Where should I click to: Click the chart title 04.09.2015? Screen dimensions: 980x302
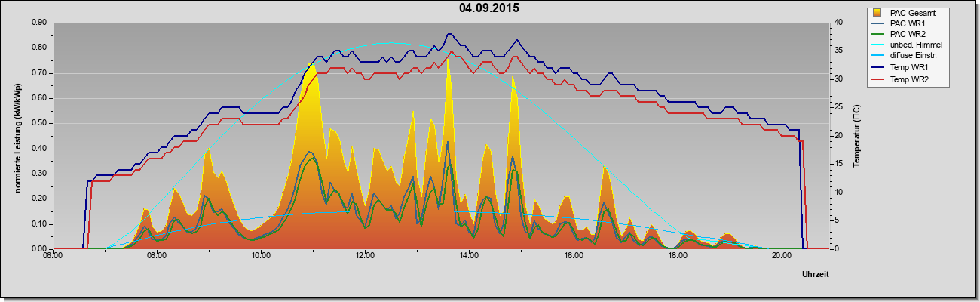click(x=488, y=8)
